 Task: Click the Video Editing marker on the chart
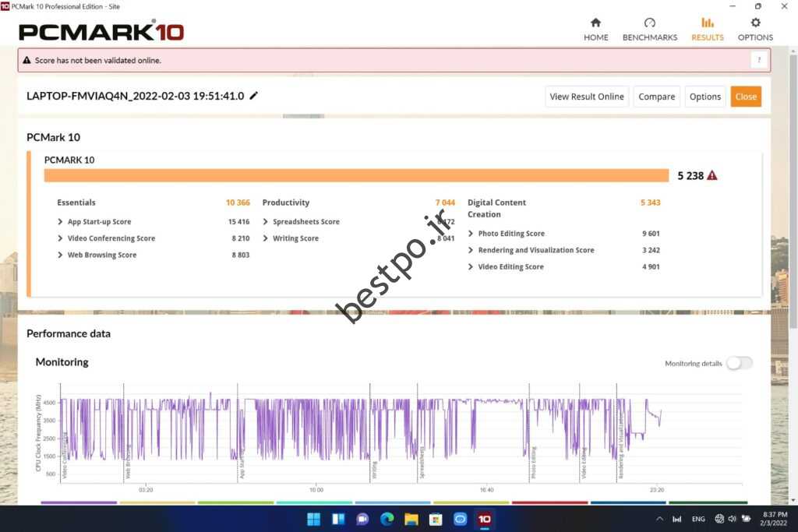click(584, 463)
